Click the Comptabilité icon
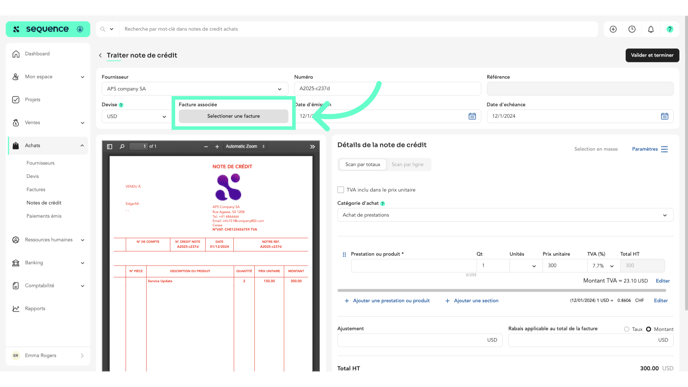This screenshot has width=688, height=387. [x=16, y=286]
